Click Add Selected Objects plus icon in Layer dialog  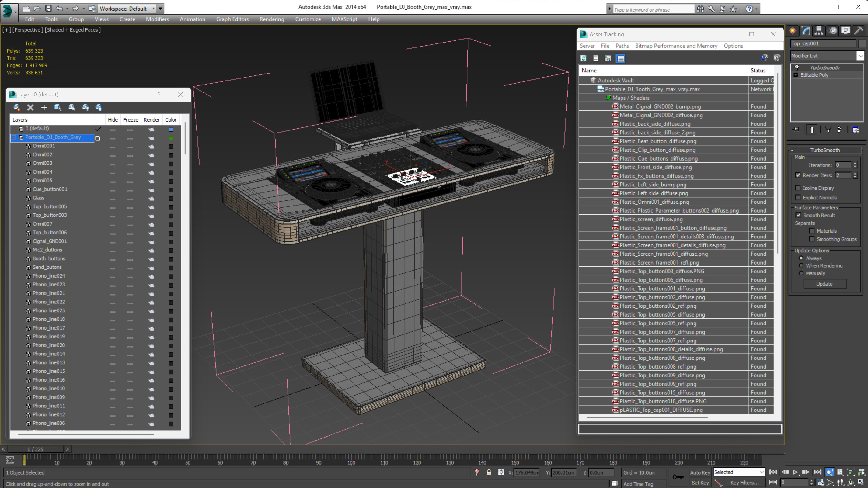pyautogui.click(x=44, y=107)
